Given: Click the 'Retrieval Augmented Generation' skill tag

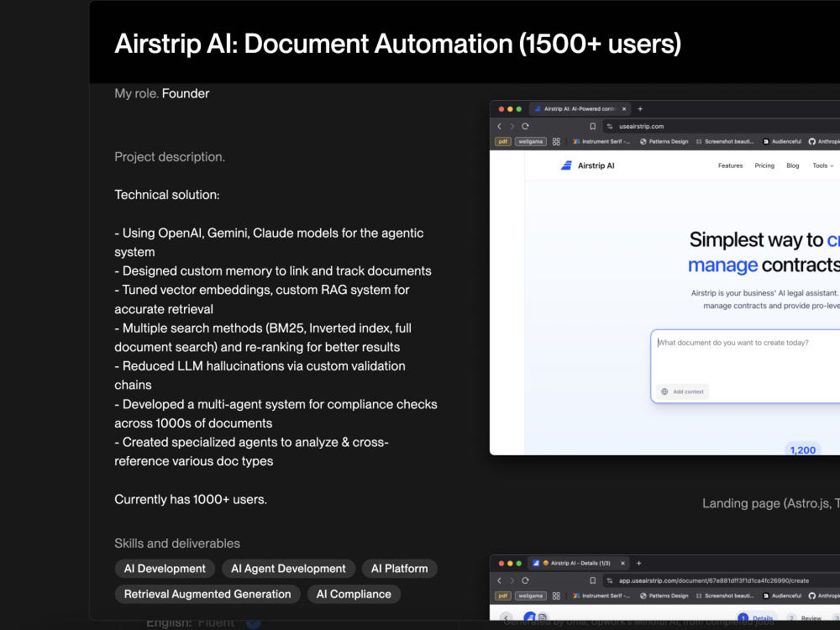Looking at the screenshot, I should pos(207,594).
